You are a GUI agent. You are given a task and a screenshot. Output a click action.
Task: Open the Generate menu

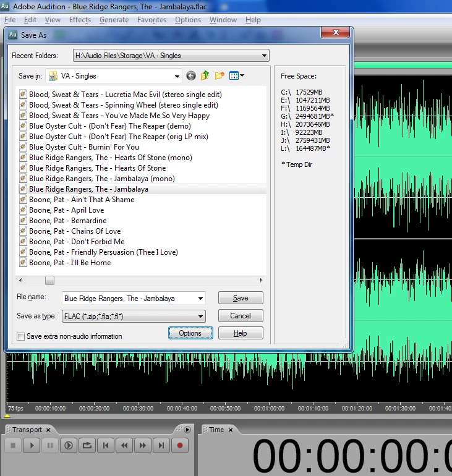[x=114, y=20]
